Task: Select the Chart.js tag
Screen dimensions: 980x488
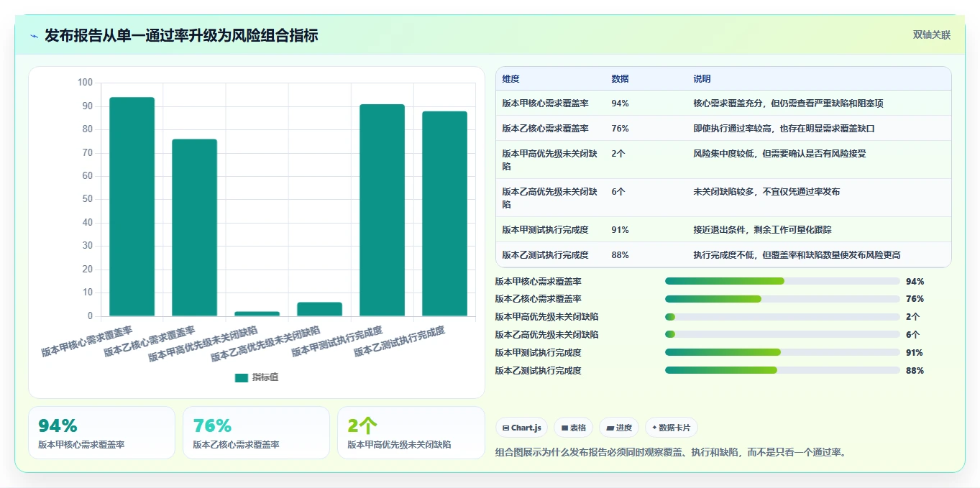Action: click(x=521, y=428)
